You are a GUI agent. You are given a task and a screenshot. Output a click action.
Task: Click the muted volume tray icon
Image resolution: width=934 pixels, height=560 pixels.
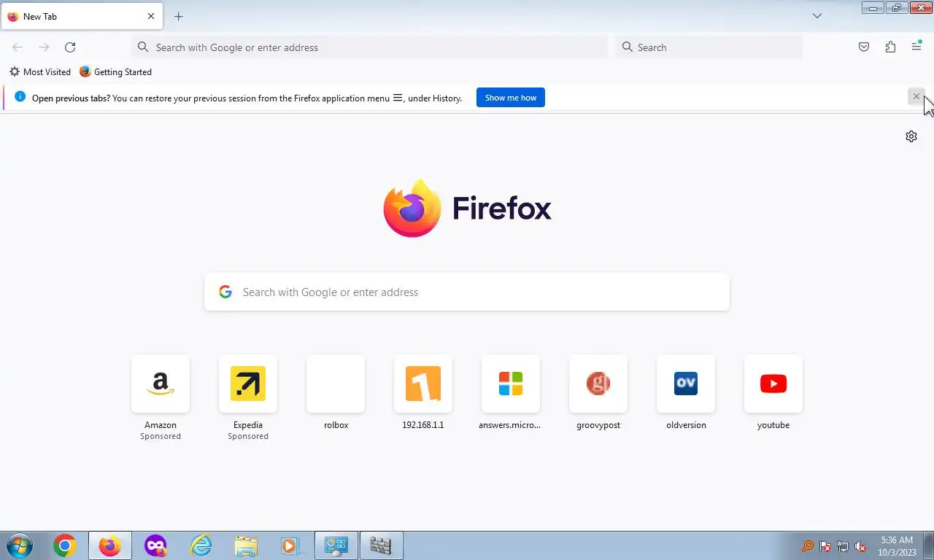point(861,546)
